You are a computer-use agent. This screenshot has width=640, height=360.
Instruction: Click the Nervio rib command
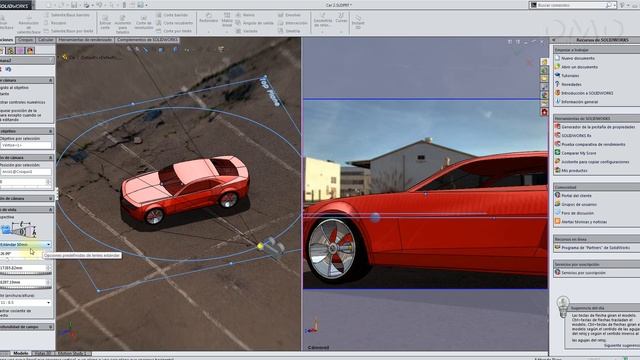[245, 15]
